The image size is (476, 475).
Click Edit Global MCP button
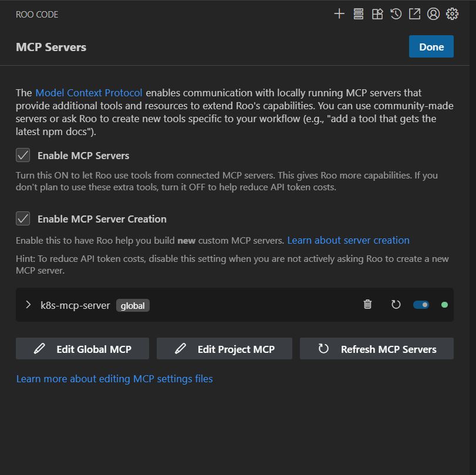click(x=82, y=349)
